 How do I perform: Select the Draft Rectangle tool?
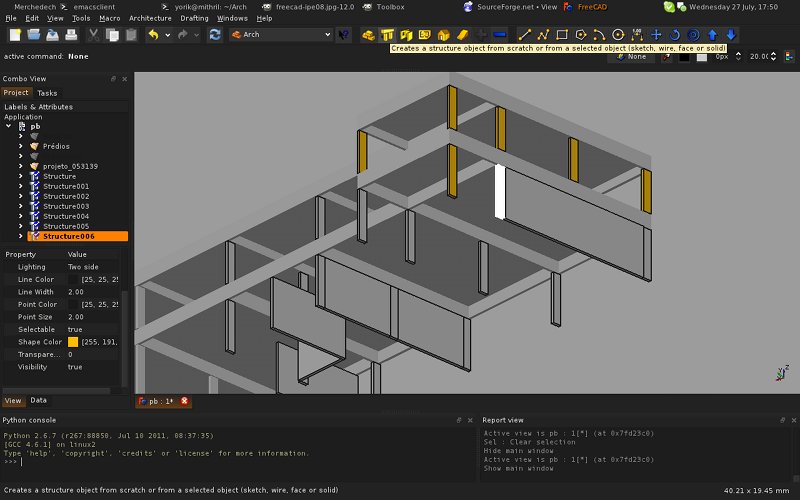(x=562, y=35)
